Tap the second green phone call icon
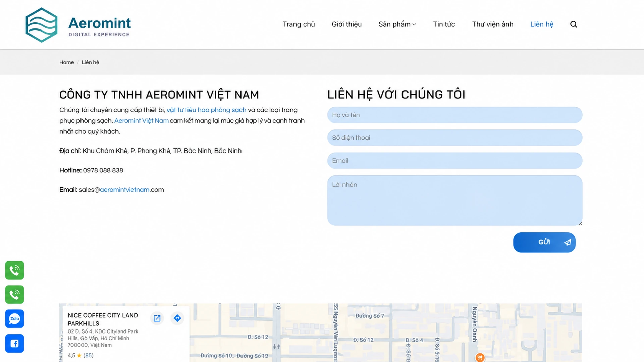This screenshot has height=362, width=644. [14, 295]
